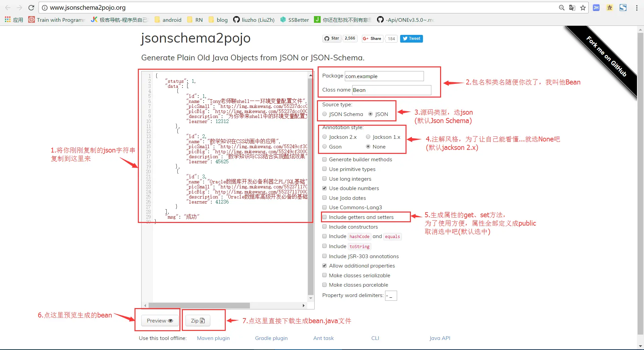
Task: Reload the jsonschema2pojo page
Action: coord(31,8)
